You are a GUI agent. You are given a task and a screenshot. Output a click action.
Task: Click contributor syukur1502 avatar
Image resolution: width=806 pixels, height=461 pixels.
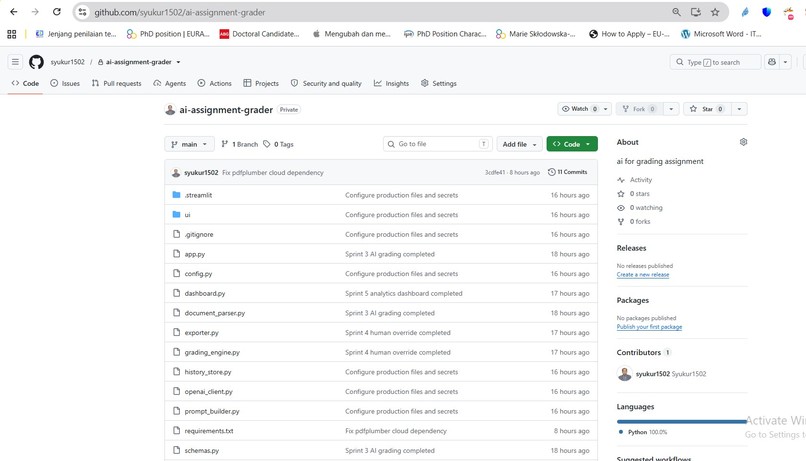tap(625, 374)
